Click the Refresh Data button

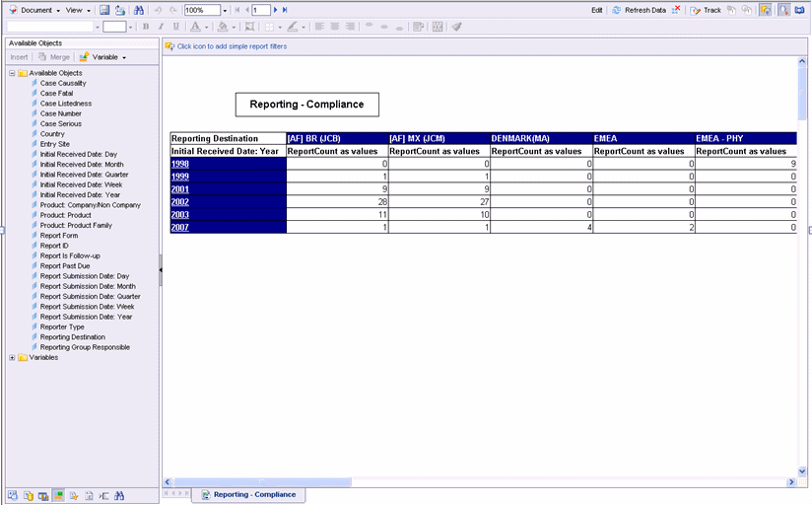[x=639, y=10]
